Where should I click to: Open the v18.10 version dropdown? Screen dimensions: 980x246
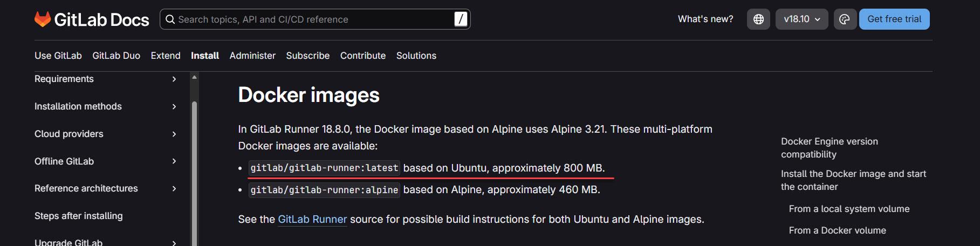pos(801,19)
